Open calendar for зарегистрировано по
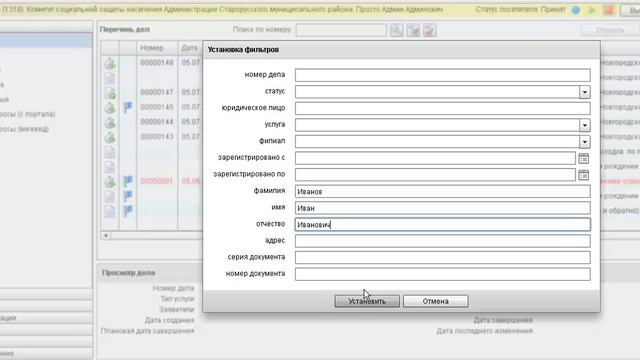640x360 pixels. 583,175
